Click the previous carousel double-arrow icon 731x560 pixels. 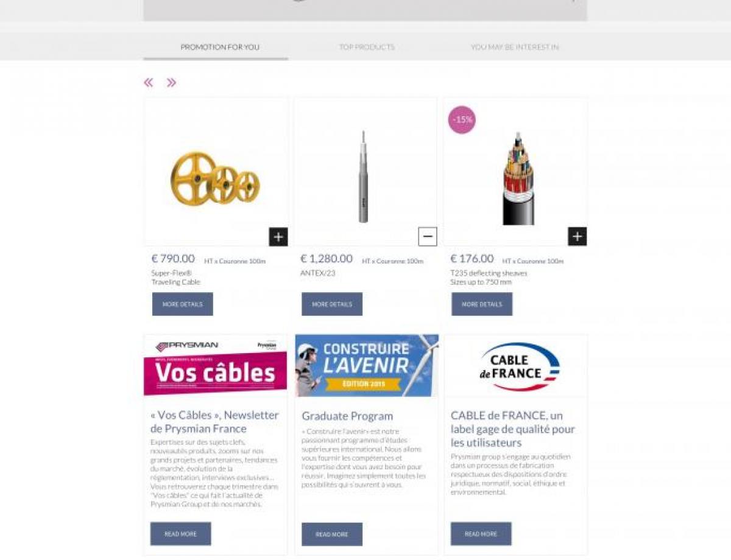pyautogui.click(x=149, y=83)
